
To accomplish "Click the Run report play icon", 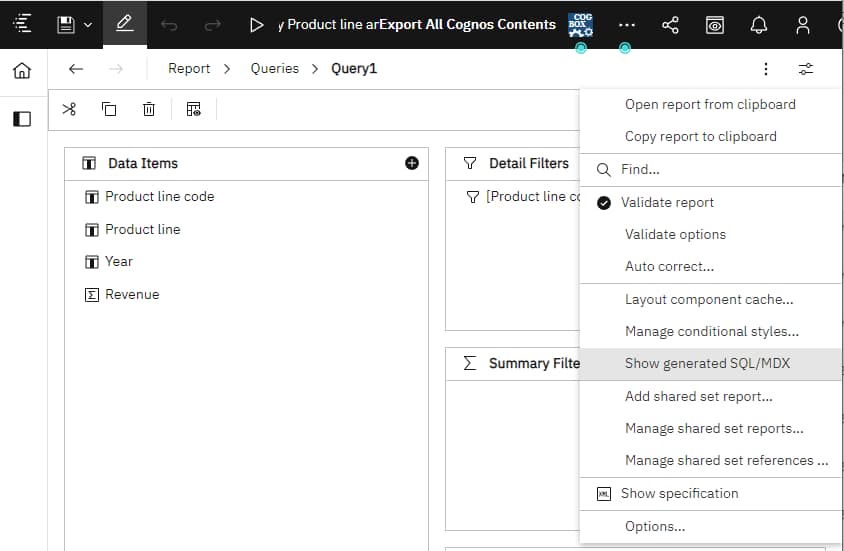I will tap(257, 25).
